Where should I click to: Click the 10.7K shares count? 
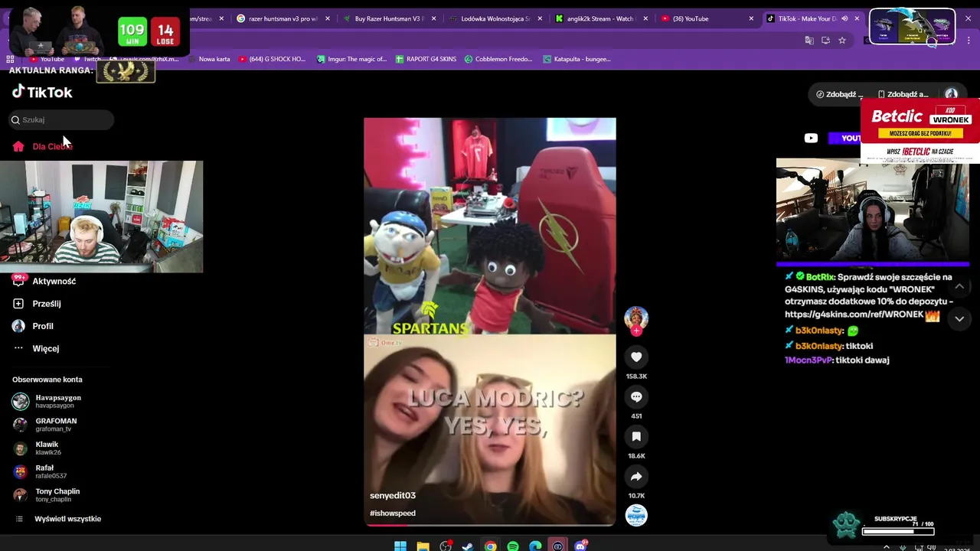[636, 496]
